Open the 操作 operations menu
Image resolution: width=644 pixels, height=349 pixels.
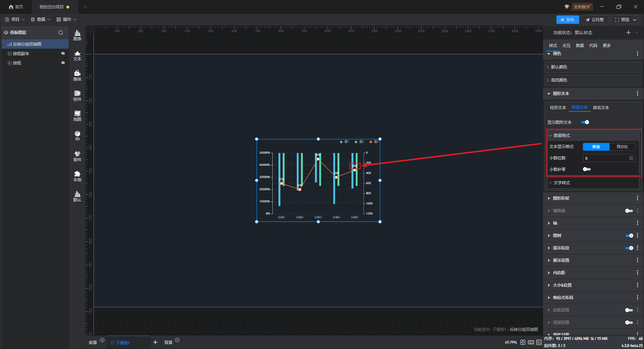pyautogui.click(x=66, y=19)
